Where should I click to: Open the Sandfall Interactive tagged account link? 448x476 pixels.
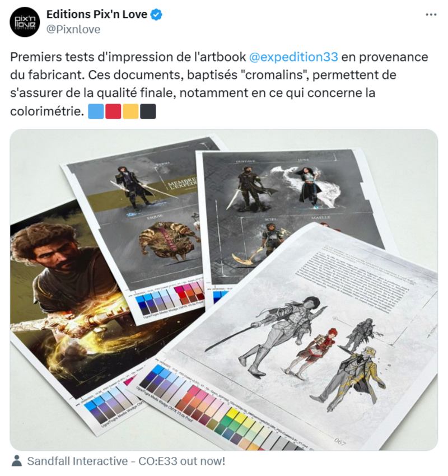126,461
